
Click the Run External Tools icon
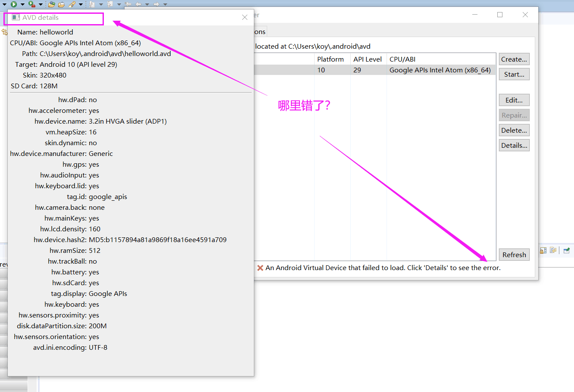31,4
